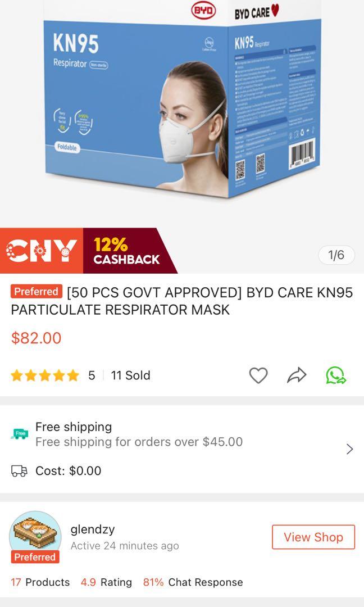This screenshot has width=364, height=607.
Task: View the 17 Products seller listing
Action: pyautogui.click(x=40, y=582)
